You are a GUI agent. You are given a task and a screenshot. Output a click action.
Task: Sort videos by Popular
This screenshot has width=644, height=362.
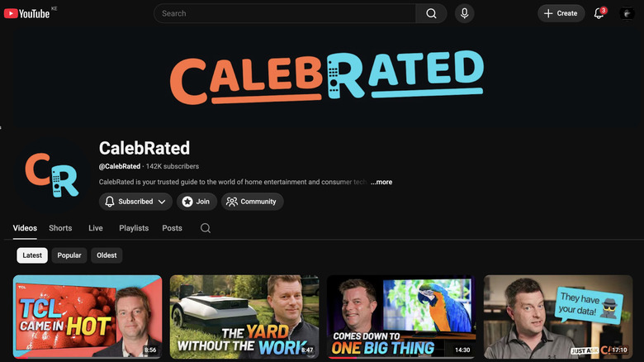point(69,255)
